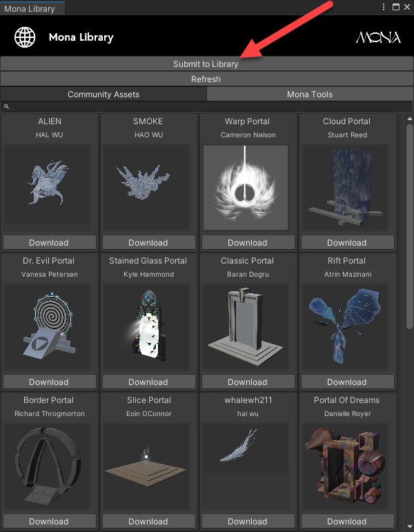Select the Warp Portal thumbnail
Image resolution: width=414 pixels, height=532 pixels.
pyautogui.click(x=246, y=188)
